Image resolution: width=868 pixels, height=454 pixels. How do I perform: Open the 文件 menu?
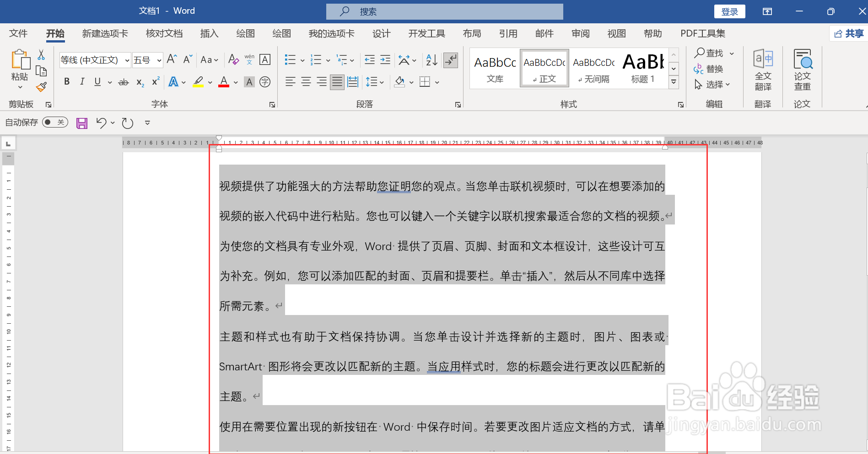point(18,33)
